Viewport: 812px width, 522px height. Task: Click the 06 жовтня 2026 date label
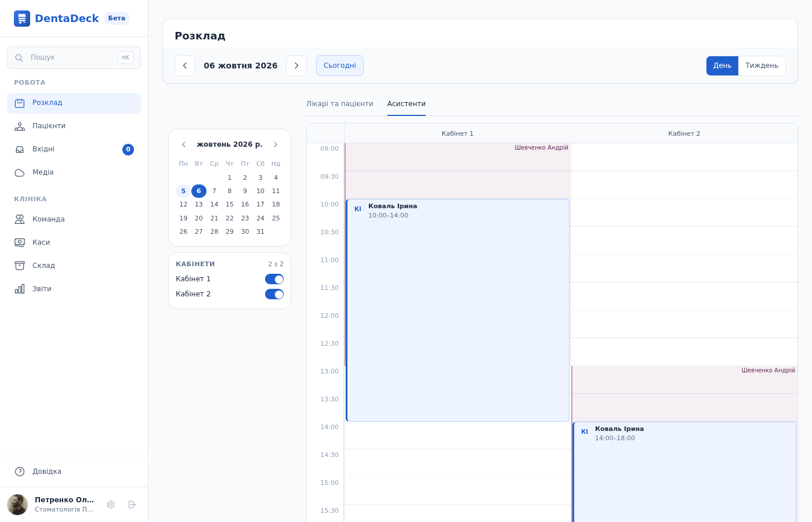[241, 66]
